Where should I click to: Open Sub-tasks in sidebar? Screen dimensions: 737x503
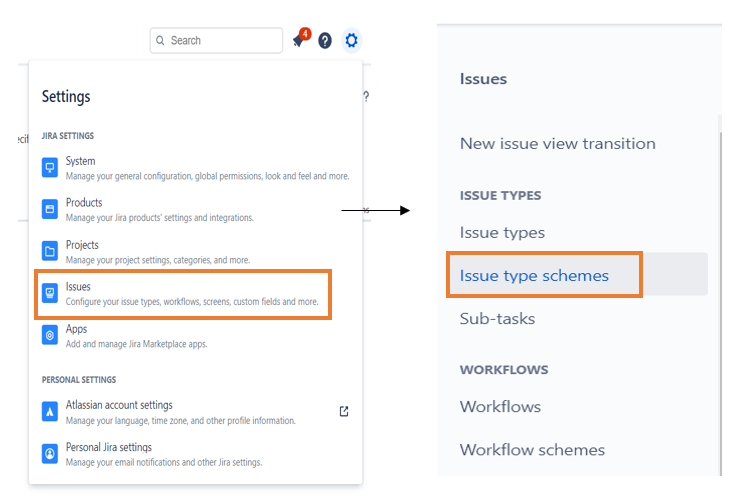pyautogui.click(x=497, y=319)
